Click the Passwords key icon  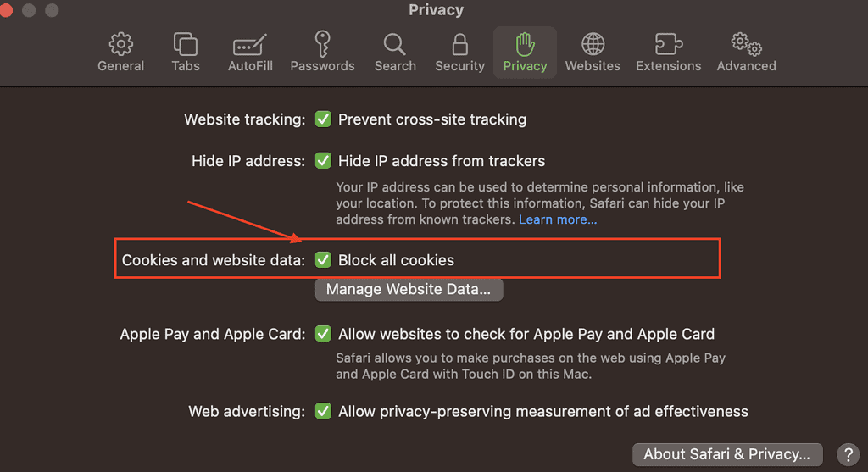click(322, 44)
